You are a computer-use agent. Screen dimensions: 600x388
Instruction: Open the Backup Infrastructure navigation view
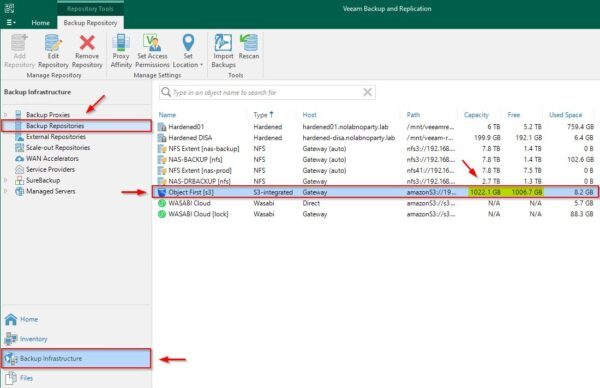[x=76, y=359]
